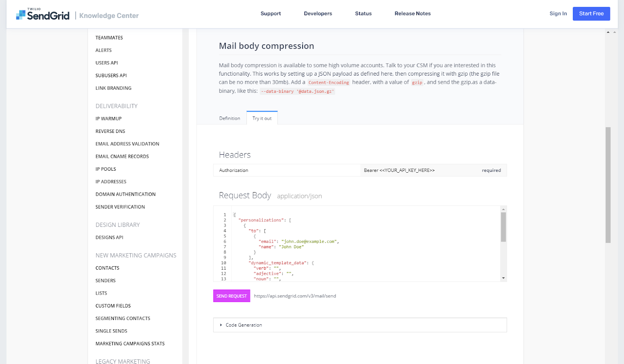Screen dimensions: 624x364
Task: Check service Status
Action: click(x=363, y=13)
